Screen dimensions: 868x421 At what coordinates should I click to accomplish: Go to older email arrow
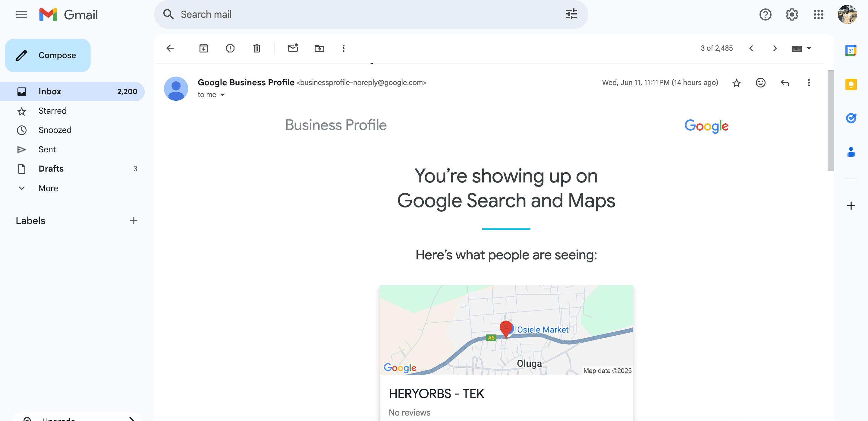point(775,48)
